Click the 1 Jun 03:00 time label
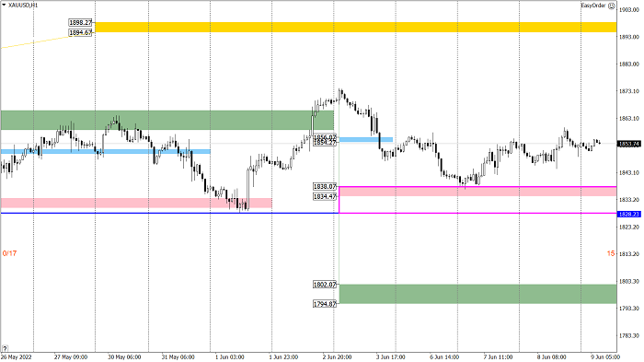This screenshot has height=362, width=644. pyautogui.click(x=230, y=357)
